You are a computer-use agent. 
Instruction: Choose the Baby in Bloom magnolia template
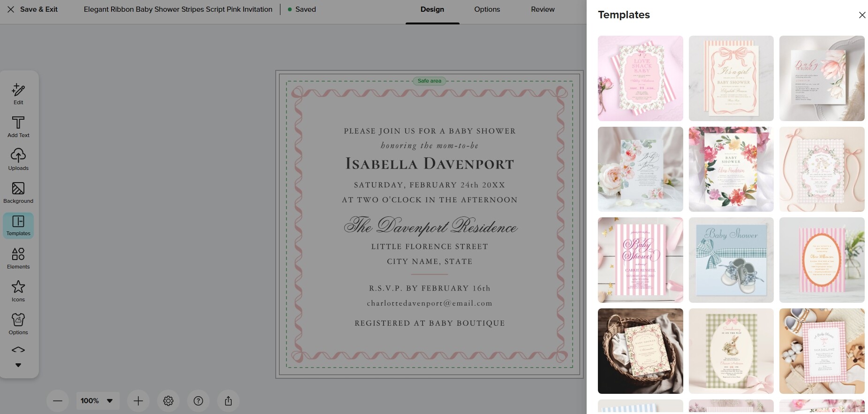point(822,78)
